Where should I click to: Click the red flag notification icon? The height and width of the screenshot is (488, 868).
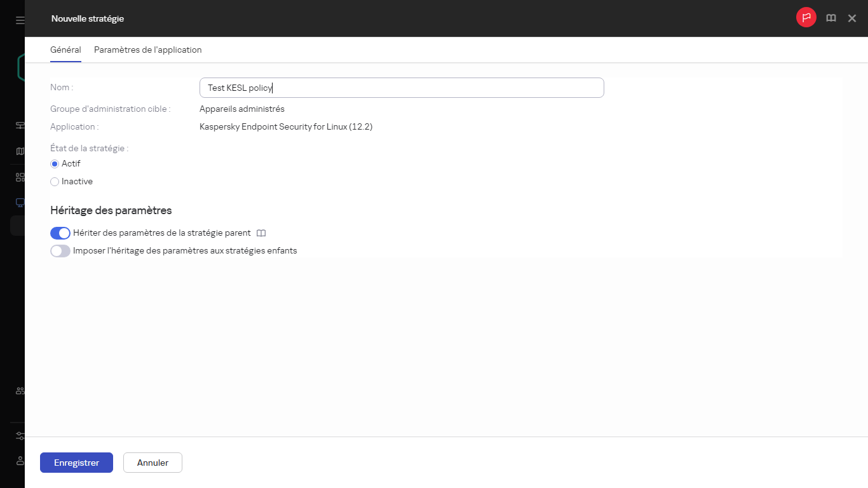pos(806,18)
